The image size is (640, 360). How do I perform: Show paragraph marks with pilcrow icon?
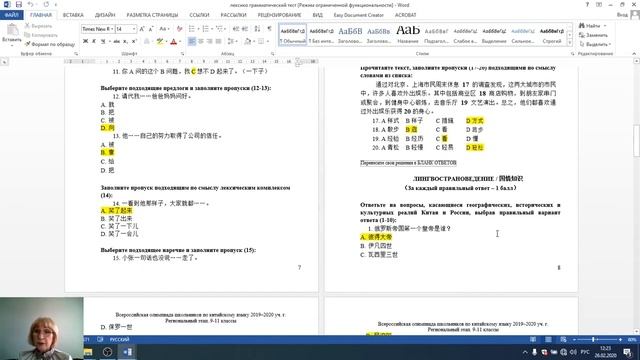[269, 29]
